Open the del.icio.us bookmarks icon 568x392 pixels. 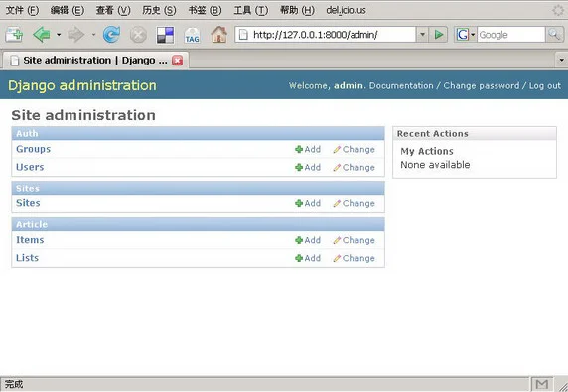[x=165, y=35]
